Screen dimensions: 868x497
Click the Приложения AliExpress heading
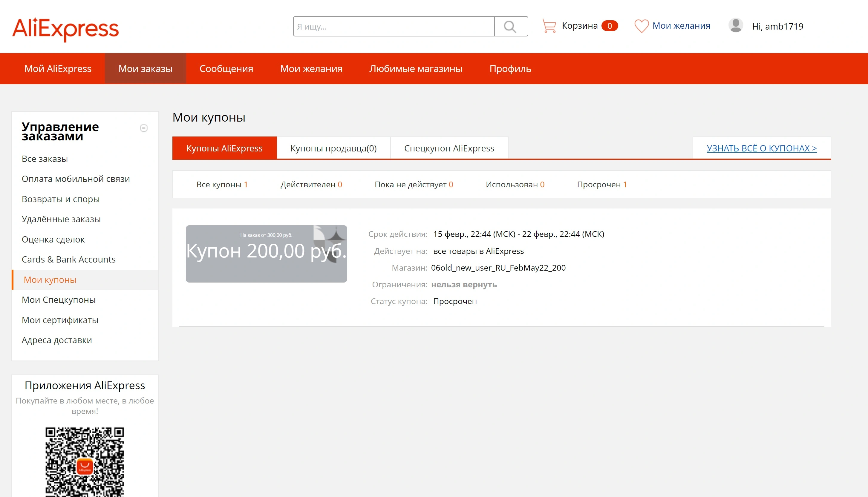tap(85, 385)
